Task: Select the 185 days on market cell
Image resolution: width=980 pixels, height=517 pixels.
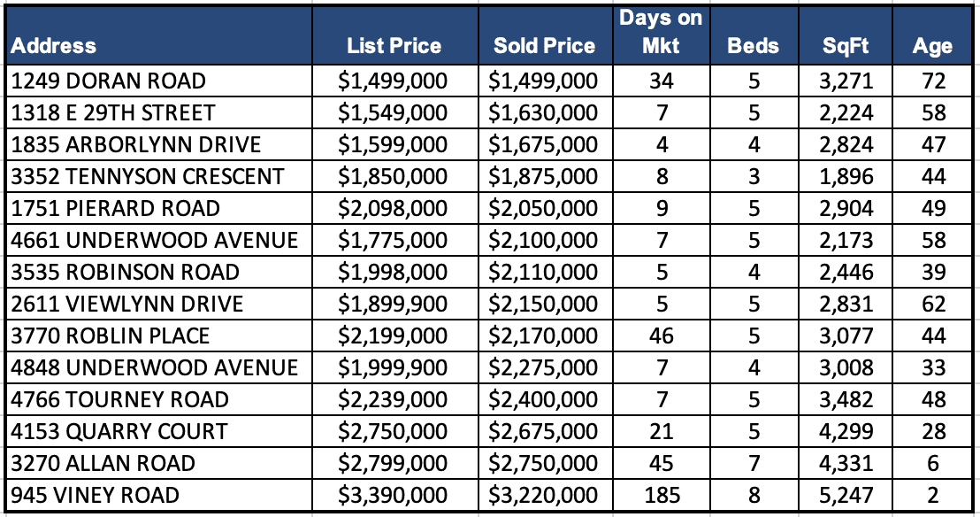Action: point(661,496)
